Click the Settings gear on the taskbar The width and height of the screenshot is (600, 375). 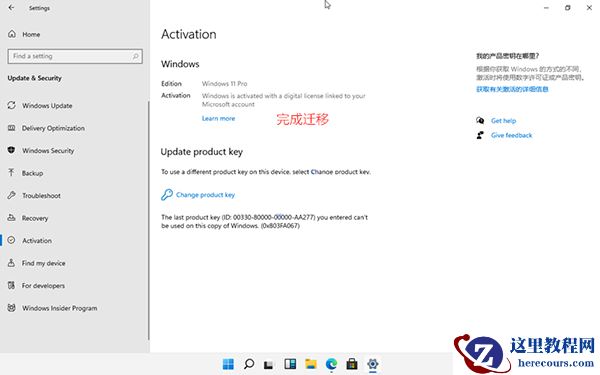point(373,364)
